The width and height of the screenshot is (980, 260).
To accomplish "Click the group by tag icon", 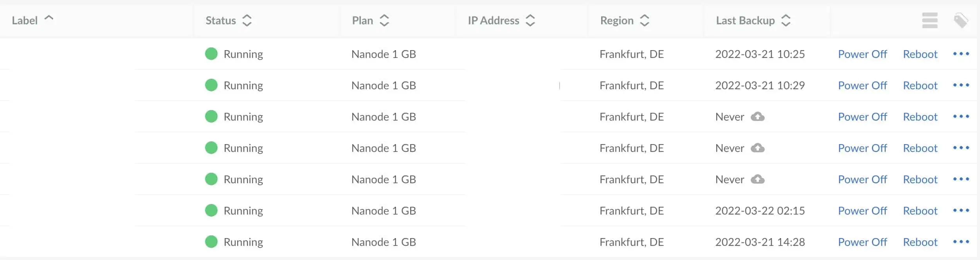I will click(960, 20).
